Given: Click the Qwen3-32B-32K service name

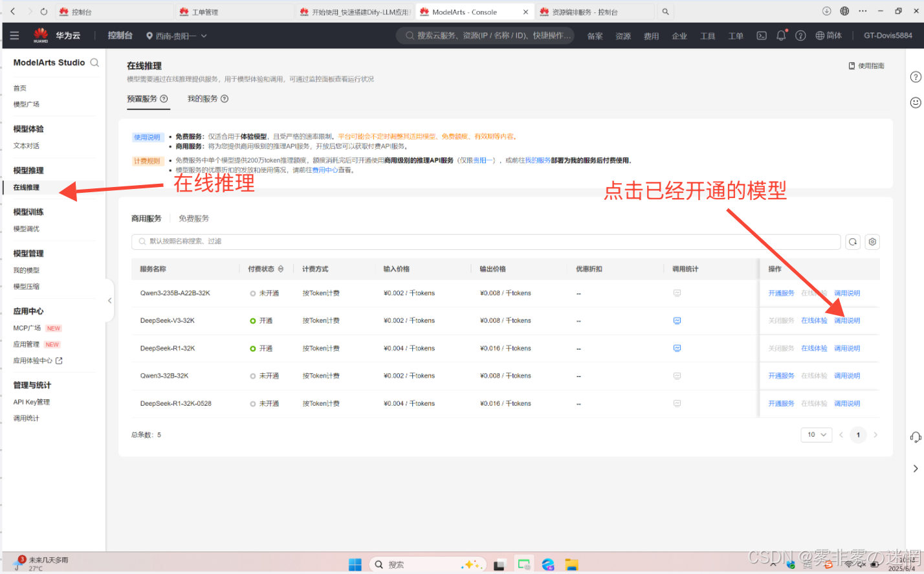Looking at the screenshot, I should click(164, 375).
